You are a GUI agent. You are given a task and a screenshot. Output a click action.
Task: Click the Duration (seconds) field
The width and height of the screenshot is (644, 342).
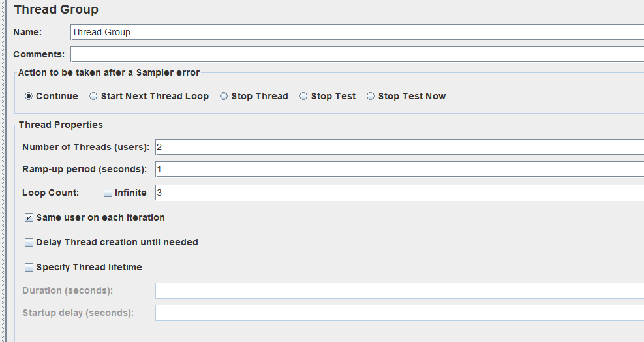(x=399, y=290)
